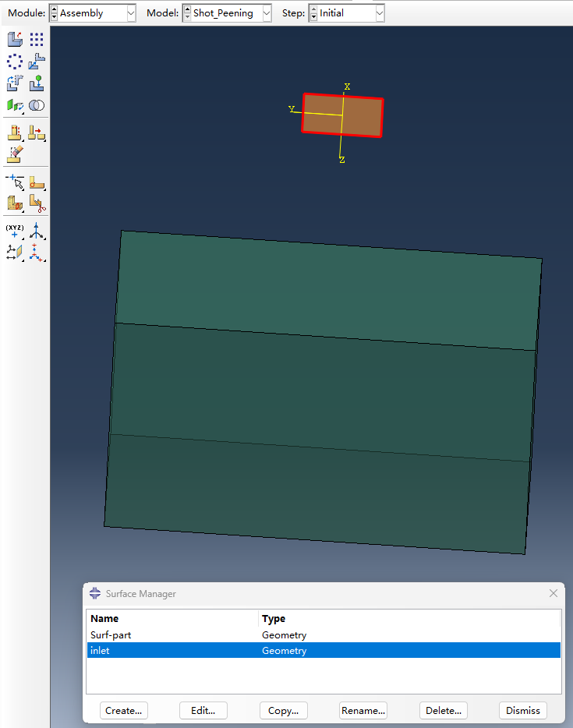
Task: Click the Surface Manager title icon
Action: [95, 593]
